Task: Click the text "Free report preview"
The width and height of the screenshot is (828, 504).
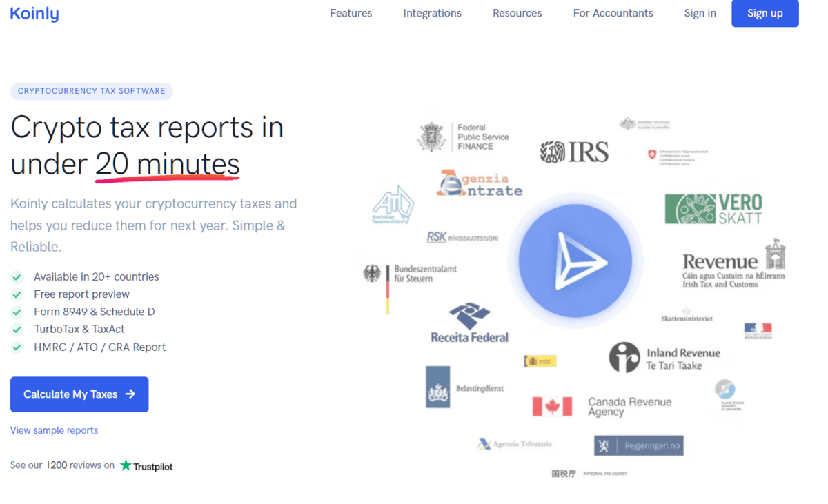Action: [x=82, y=294]
